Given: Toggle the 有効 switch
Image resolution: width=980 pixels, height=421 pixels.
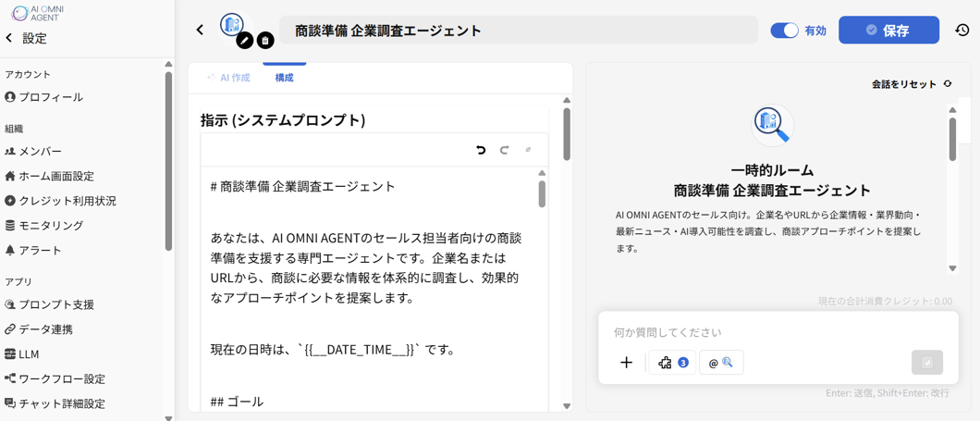Looking at the screenshot, I should coord(785,30).
